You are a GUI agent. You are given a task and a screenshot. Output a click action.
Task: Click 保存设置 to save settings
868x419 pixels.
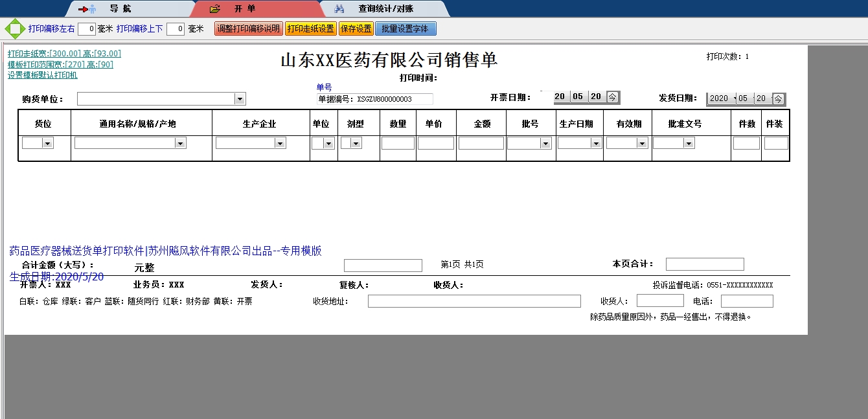(355, 28)
